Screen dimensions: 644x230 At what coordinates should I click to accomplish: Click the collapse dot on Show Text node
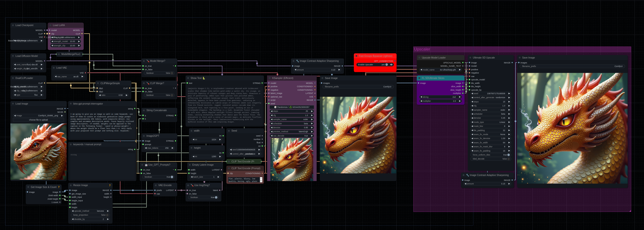pos(188,78)
